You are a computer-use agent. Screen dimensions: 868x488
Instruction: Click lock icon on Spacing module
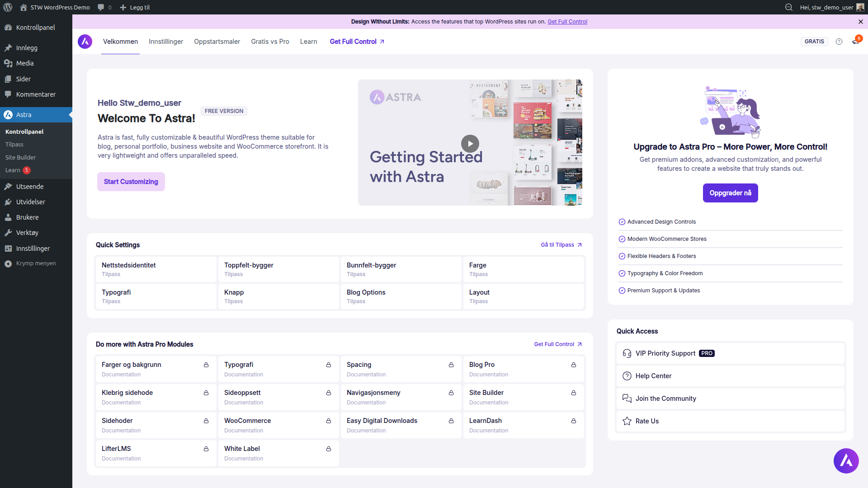click(x=451, y=365)
